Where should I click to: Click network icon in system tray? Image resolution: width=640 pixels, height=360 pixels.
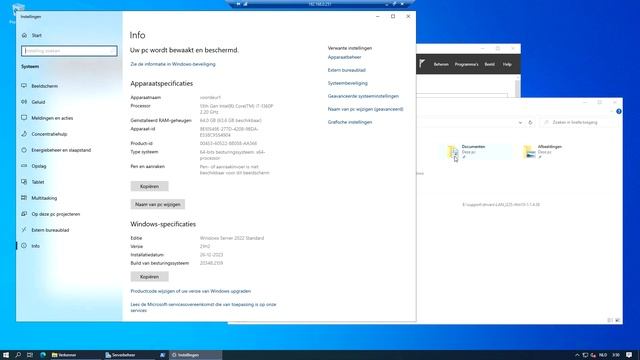[585, 355]
